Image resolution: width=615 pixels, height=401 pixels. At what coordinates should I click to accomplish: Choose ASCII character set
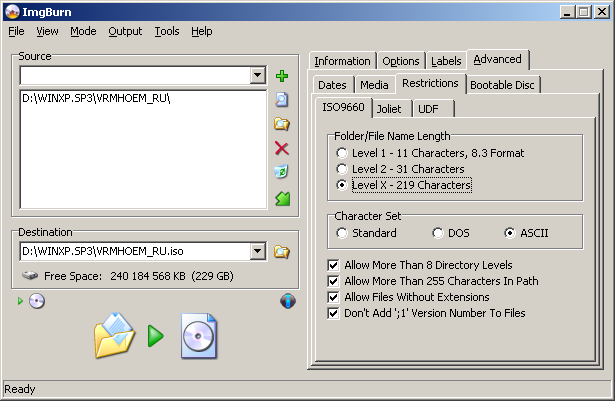click(509, 233)
